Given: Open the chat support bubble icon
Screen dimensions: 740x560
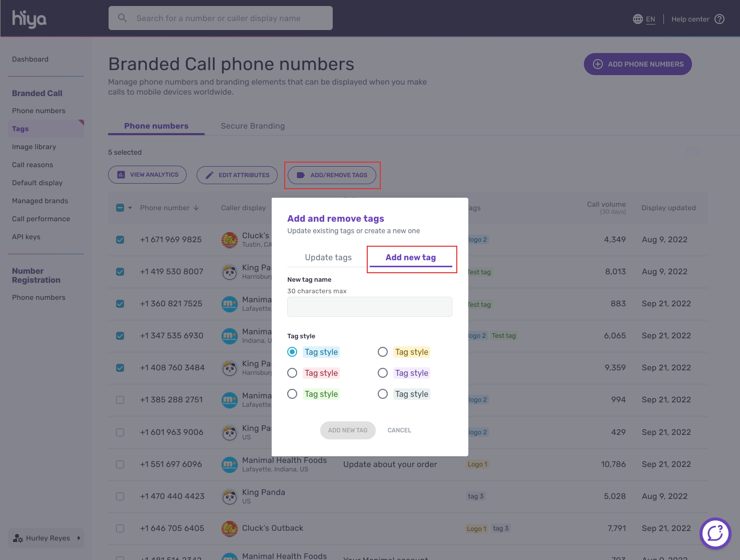Looking at the screenshot, I should point(715,533).
